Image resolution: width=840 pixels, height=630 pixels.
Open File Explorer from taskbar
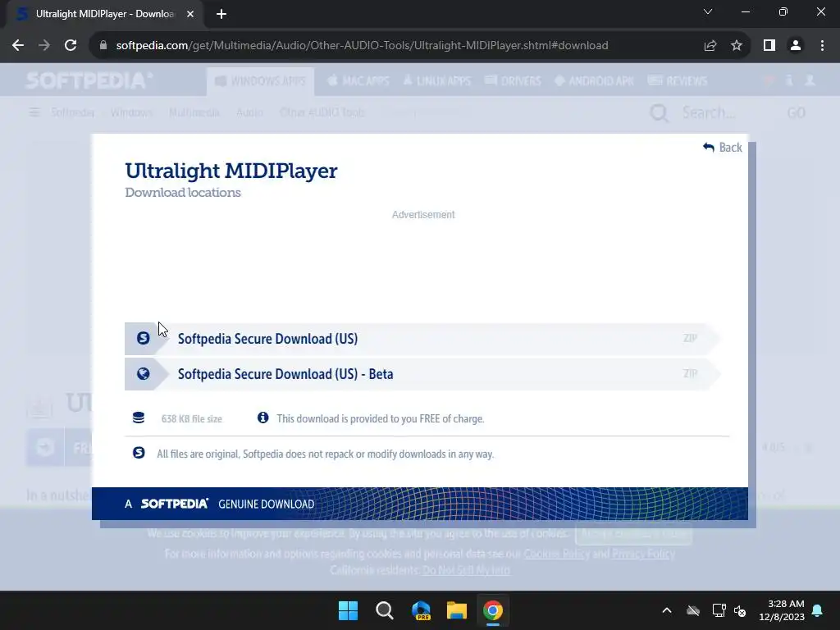(457, 610)
